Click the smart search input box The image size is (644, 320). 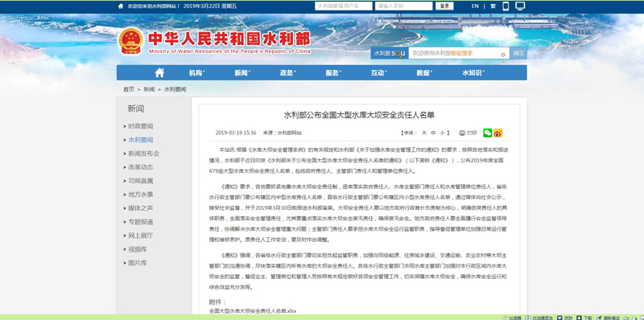(x=459, y=53)
